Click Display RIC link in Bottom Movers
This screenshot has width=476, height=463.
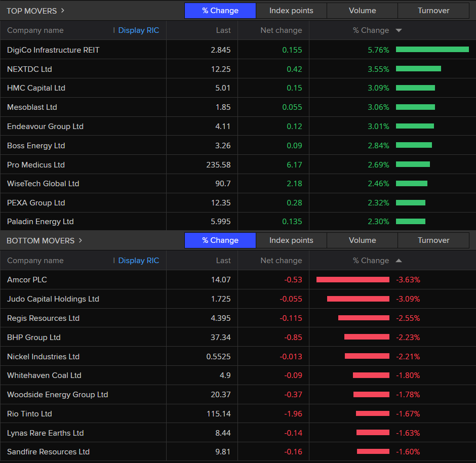pos(139,261)
